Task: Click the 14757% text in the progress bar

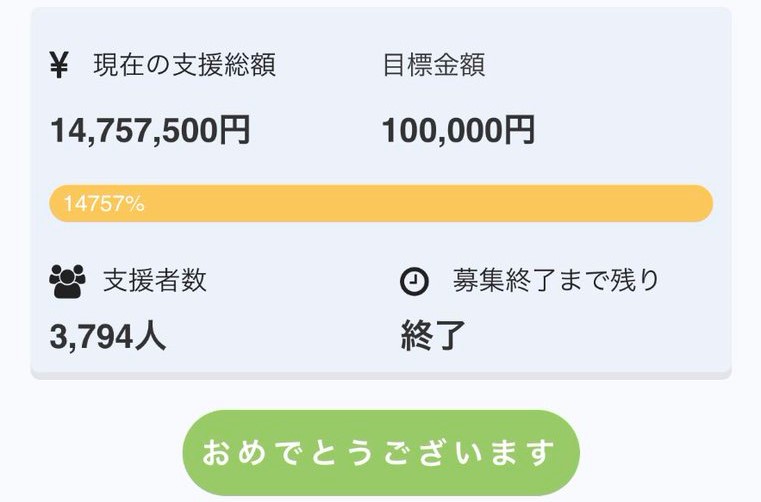Action: click(x=104, y=204)
